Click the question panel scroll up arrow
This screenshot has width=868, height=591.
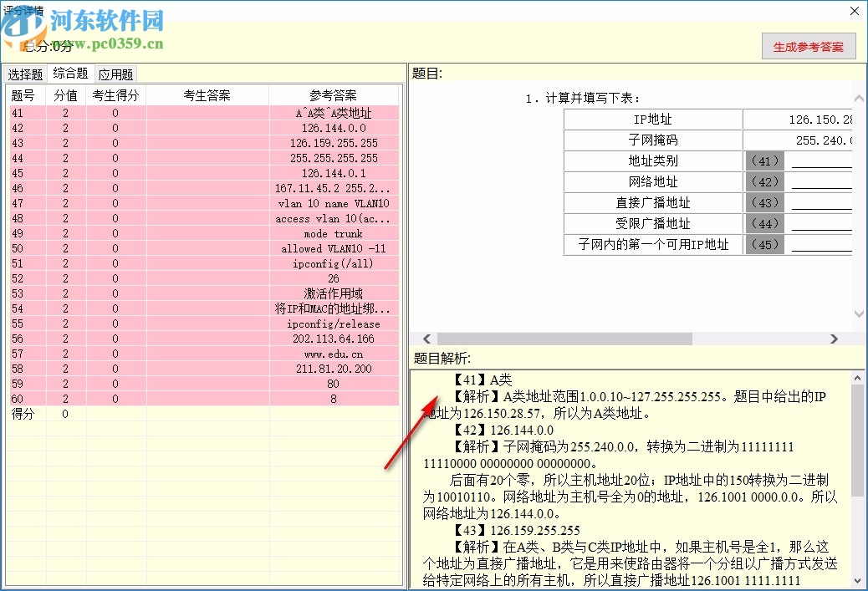coord(859,99)
